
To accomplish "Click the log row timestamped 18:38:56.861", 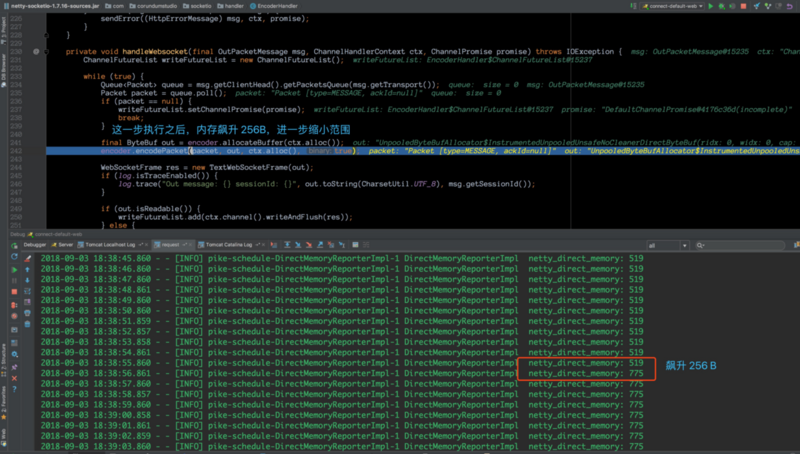I will (342, 373).
